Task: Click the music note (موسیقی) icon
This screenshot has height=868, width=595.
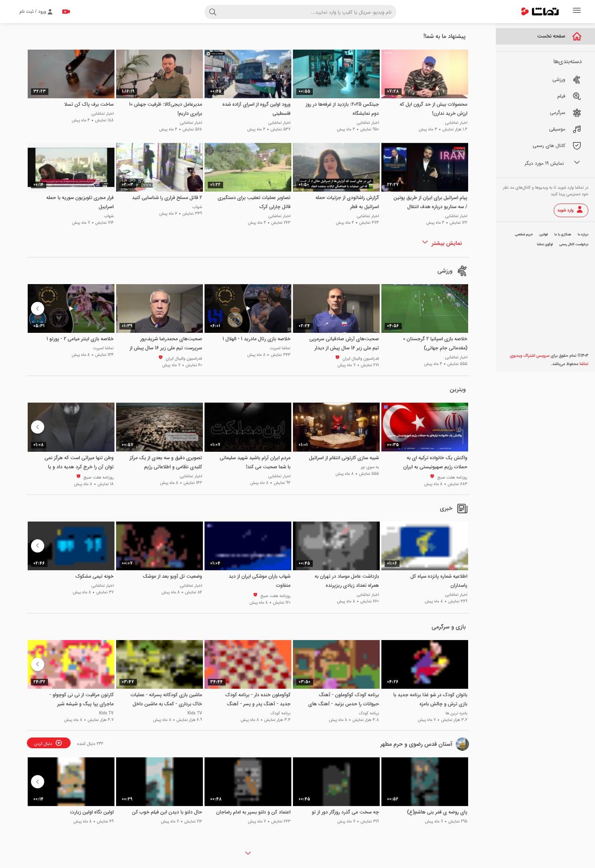Action: tap(577, 129)
